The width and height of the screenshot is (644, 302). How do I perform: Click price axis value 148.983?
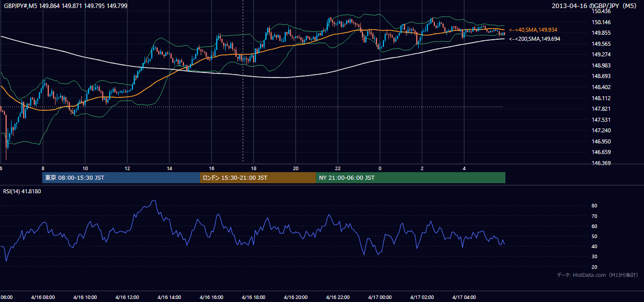tap(602, 65)
